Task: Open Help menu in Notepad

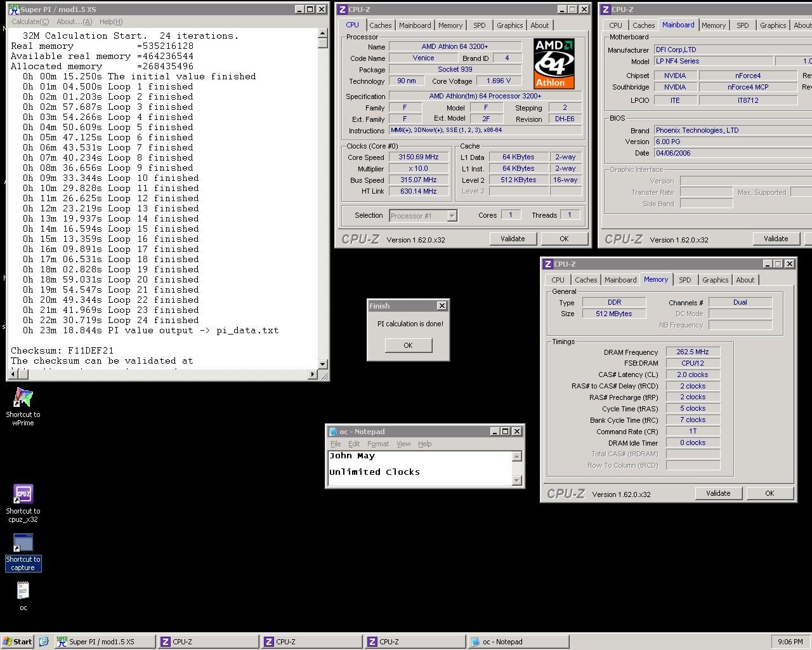Action: pyautogui.click(x=425, y=444)
